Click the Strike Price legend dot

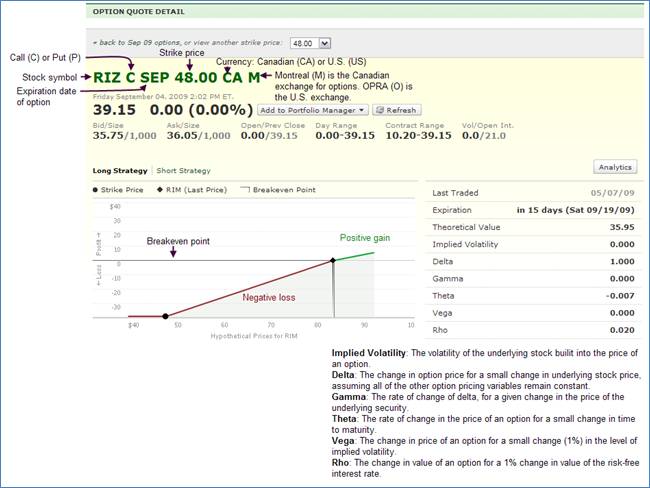click(95, 190)
